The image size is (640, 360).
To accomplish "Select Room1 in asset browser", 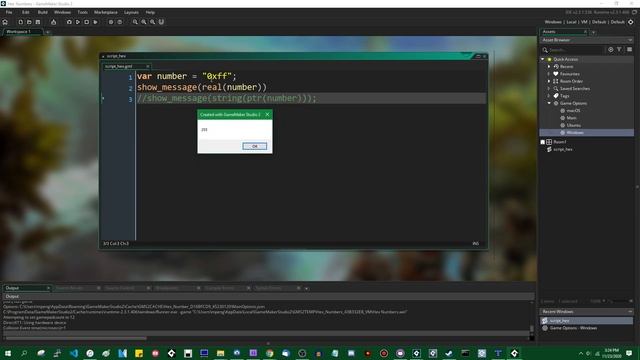I will click(560, 142).
